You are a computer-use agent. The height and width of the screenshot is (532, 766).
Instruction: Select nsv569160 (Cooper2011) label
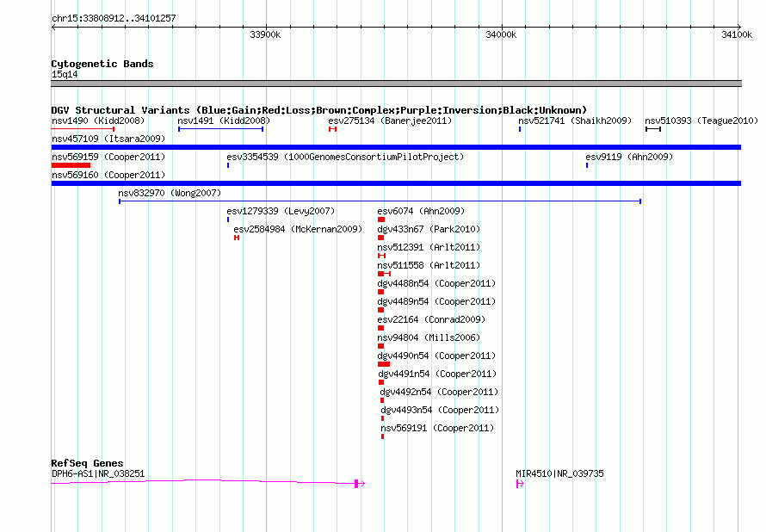108,175
